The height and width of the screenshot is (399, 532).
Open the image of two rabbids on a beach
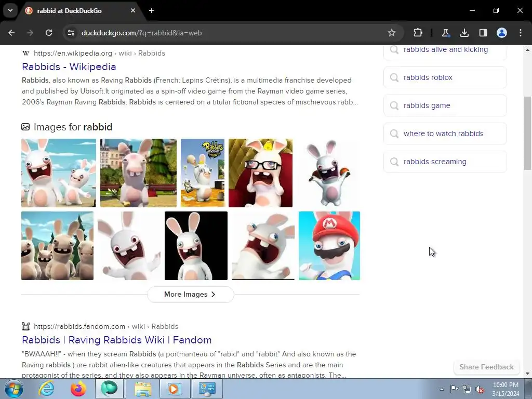point(59,172)
